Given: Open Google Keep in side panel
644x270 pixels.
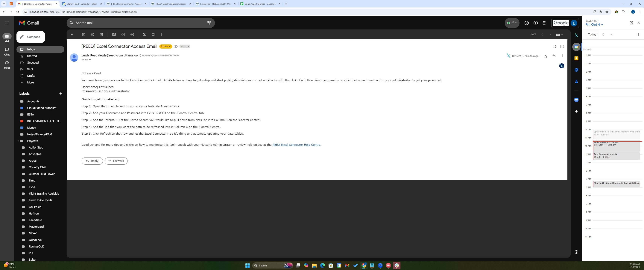Looking at the screenshot, I should [x=576, y=58].
